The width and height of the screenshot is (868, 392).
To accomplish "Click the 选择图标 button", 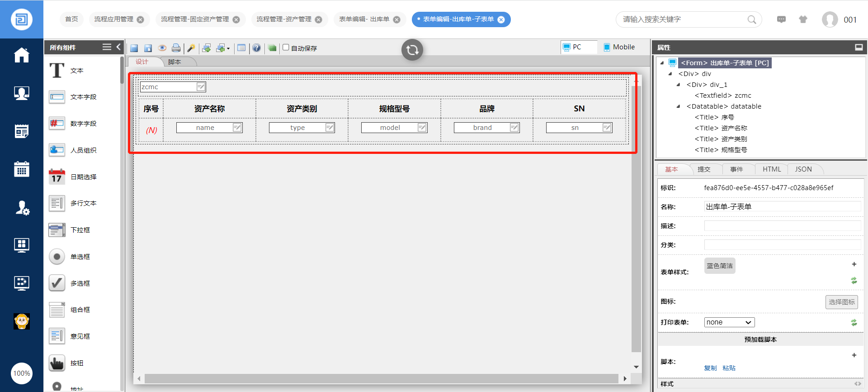I will [841, 302].
